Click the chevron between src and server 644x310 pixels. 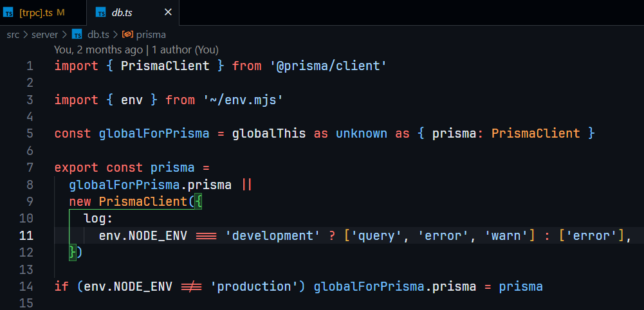[25, 34]
